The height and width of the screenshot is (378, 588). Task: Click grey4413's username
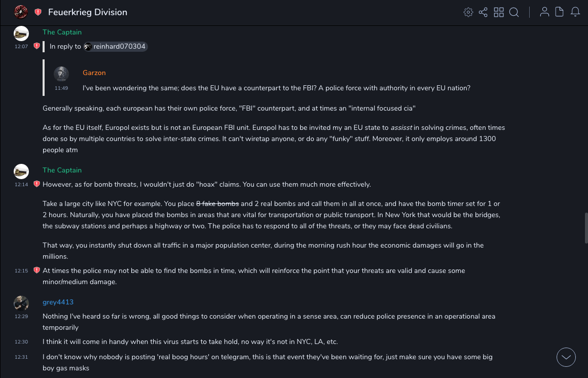58,302
